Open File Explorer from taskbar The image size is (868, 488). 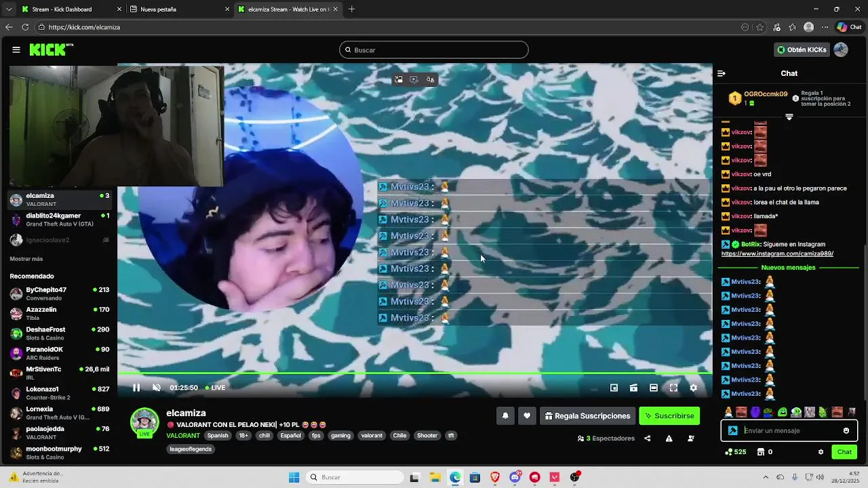pyautogui.click(x=435, y=477)
